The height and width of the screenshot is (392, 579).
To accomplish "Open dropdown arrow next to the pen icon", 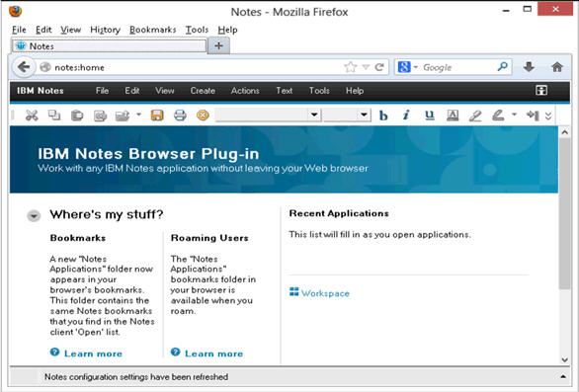I will coord(514,115).
